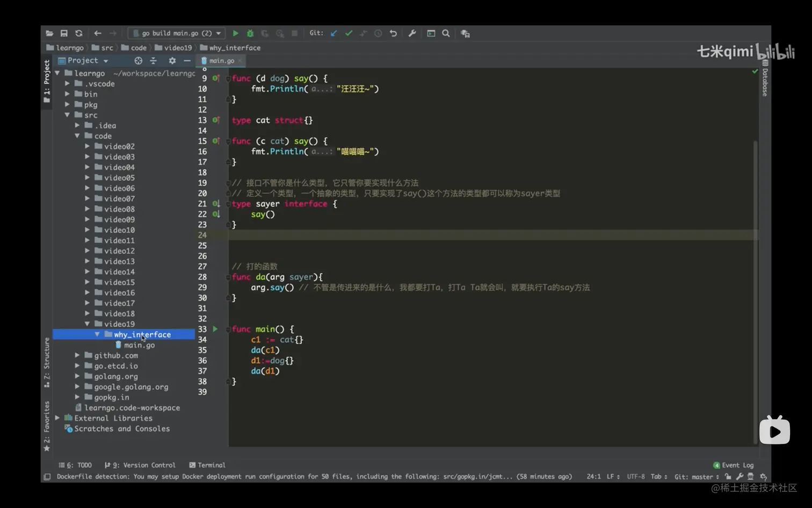Toggle the 1: Project side tool window
Viewport: 812px width, 508px height.
coord(47,81)
